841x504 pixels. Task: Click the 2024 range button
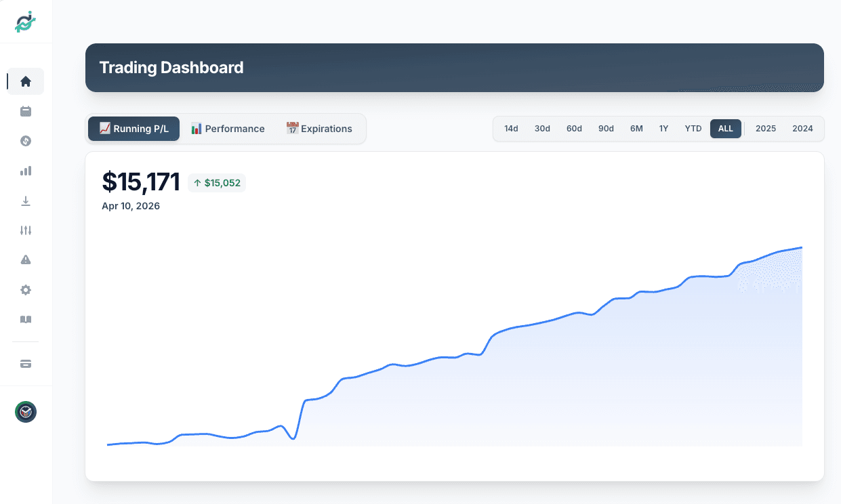tap(802, 128)
